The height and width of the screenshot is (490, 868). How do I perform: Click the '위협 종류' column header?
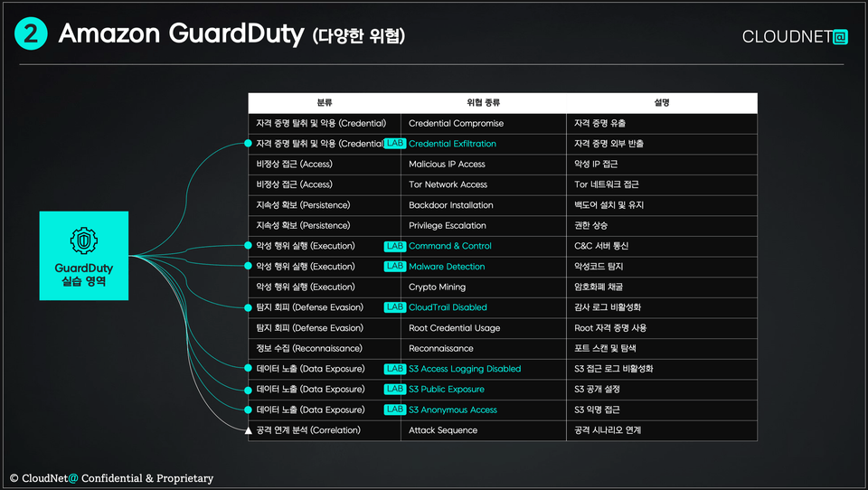[483, 103]
